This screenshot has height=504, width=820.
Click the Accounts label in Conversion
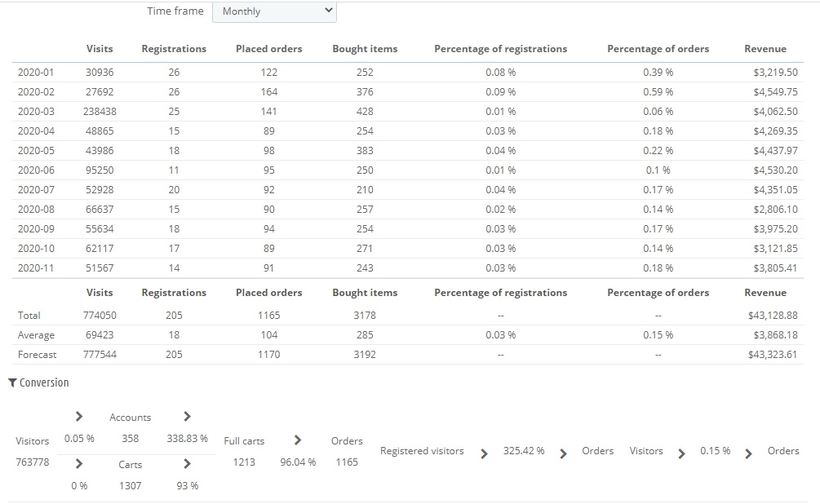tap(130, 418)
